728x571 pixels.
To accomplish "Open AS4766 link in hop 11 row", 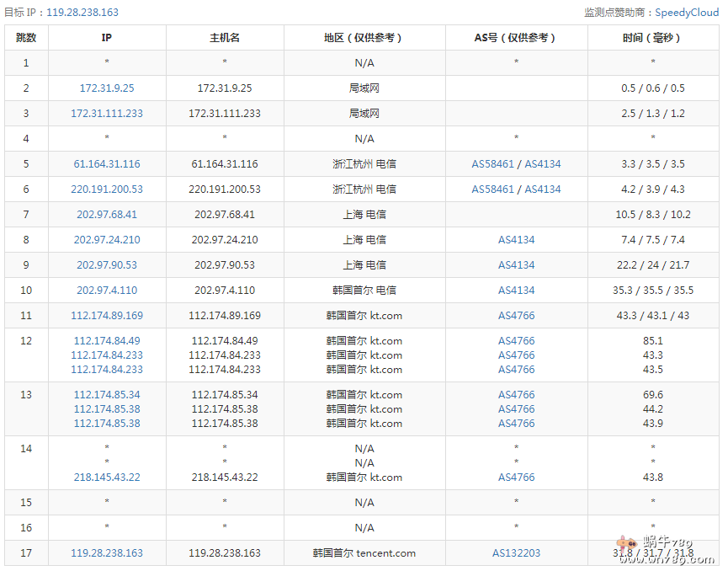I will 516,316.
